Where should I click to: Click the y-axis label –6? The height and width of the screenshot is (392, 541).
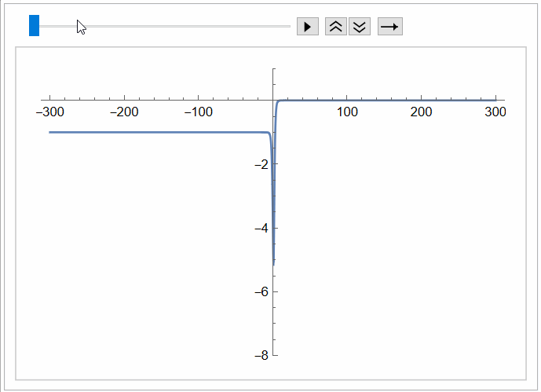click(261, 292)
